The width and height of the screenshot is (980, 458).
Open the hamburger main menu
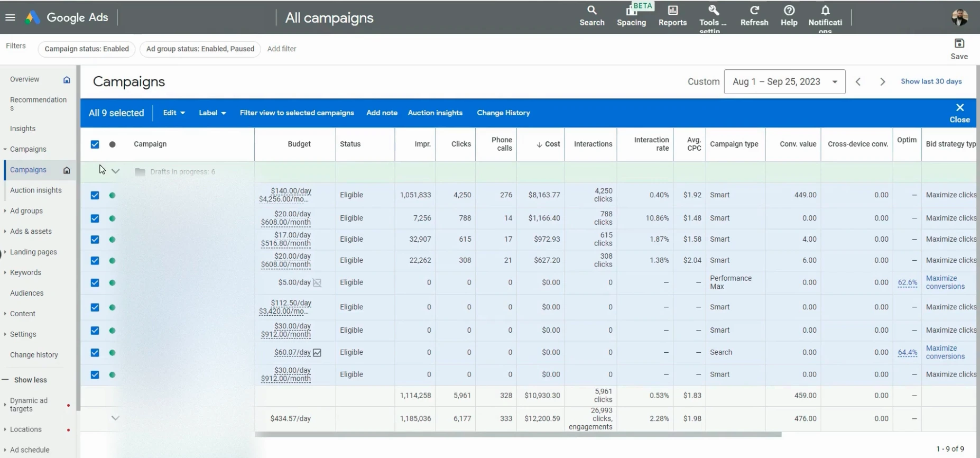coord(10,17)
